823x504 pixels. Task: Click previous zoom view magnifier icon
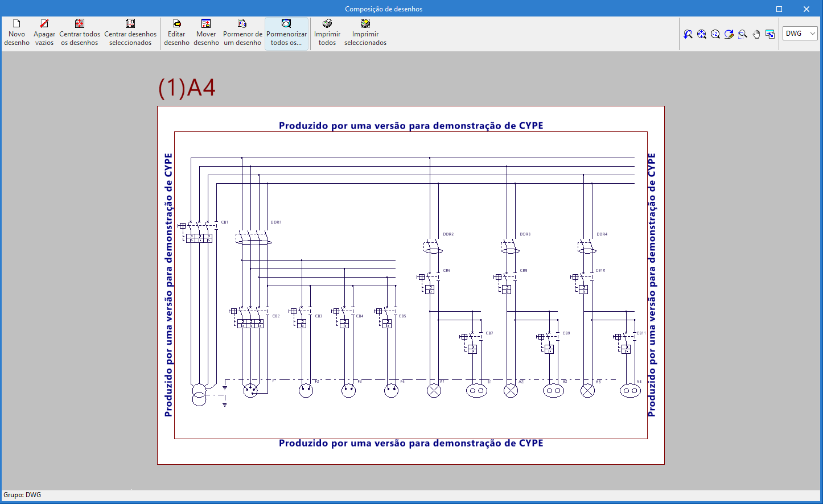pyautogui.click(x=688, y=34)
